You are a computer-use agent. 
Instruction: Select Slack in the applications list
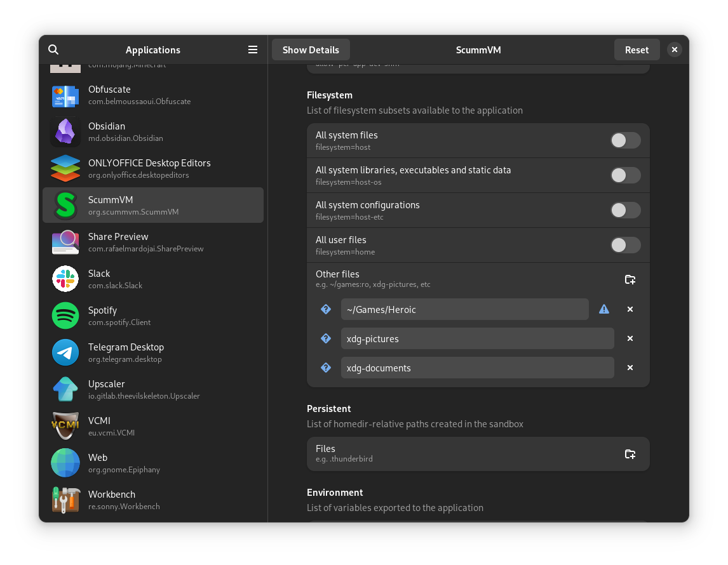pos(152,279)
